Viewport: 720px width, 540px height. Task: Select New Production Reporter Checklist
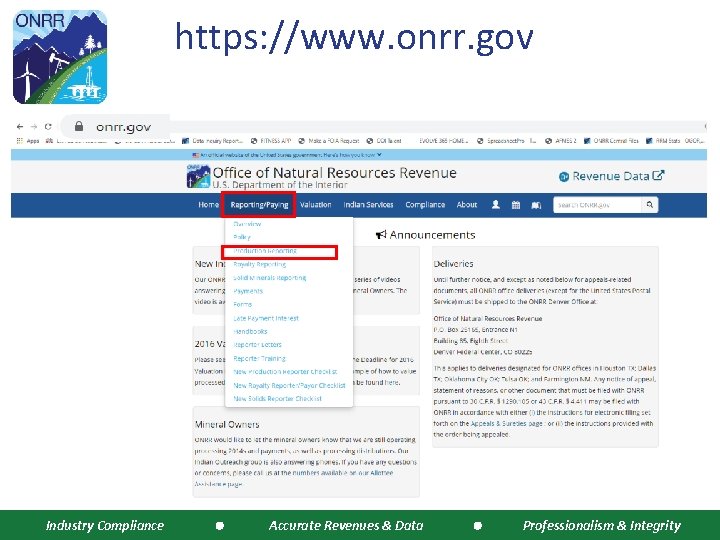(285, 372)
